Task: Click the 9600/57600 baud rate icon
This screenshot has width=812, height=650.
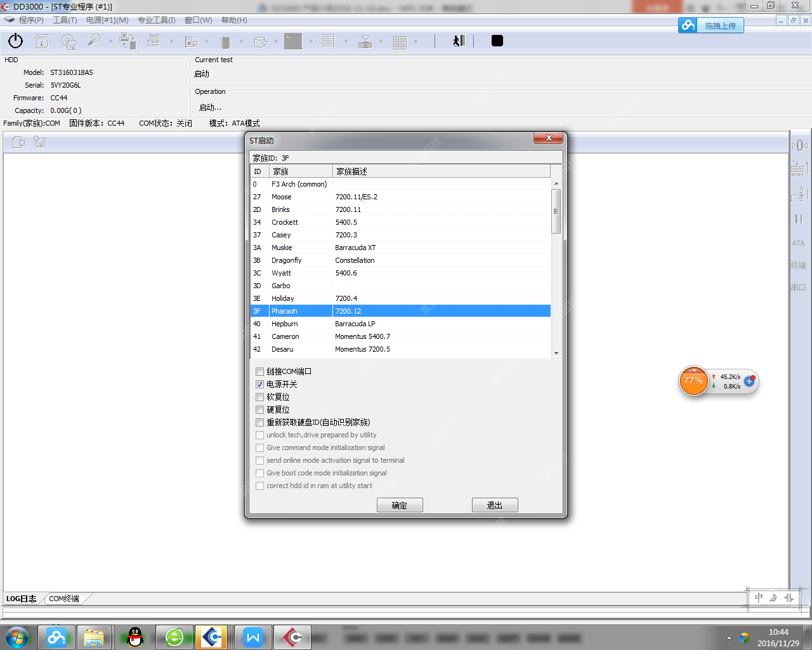Action: [x=154, y=41]
